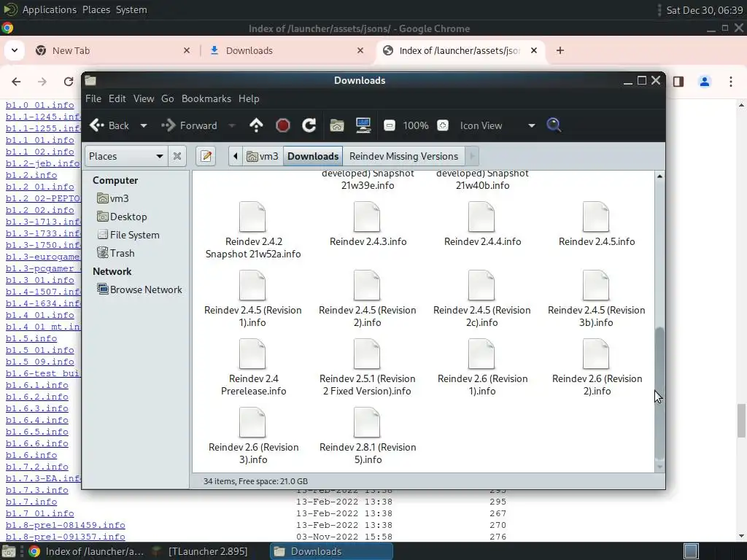
Task: Open the File menu
Action: [93, 98]
